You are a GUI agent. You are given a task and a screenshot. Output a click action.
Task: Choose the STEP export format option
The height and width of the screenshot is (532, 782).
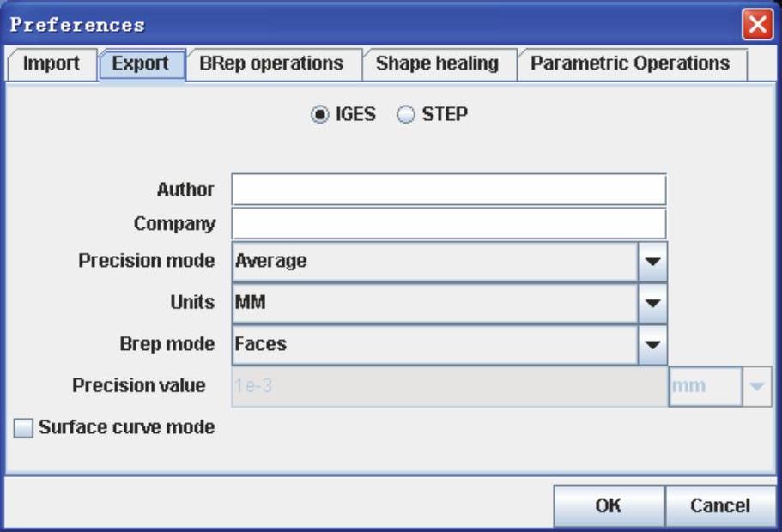coord(406,115)
